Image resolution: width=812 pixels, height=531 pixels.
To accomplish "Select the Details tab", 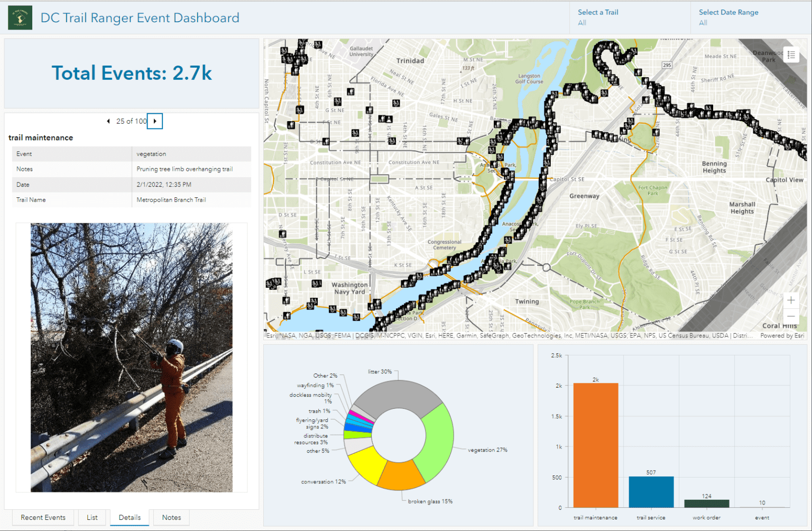I will pos(130,517).
